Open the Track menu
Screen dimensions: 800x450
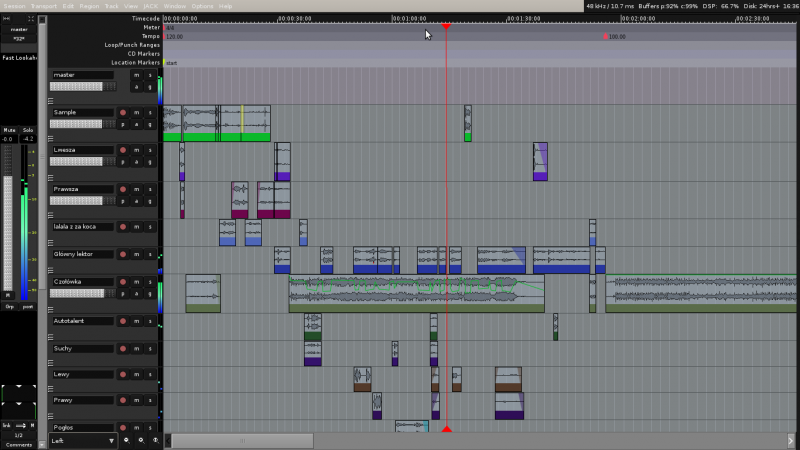(111, 6)
